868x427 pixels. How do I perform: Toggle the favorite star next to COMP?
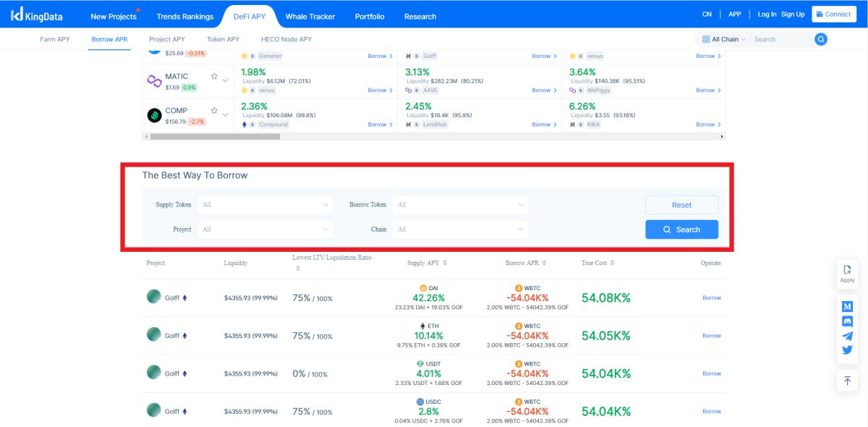click(214, 110)
